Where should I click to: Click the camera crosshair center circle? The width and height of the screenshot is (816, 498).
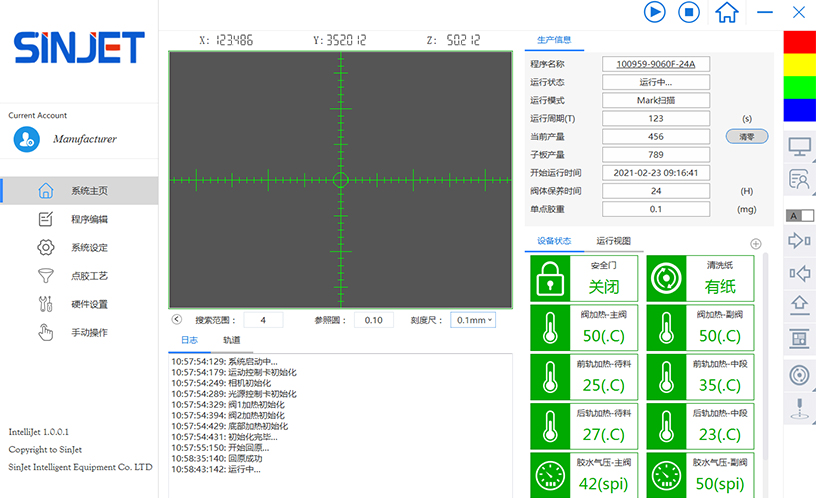(340, 180)
